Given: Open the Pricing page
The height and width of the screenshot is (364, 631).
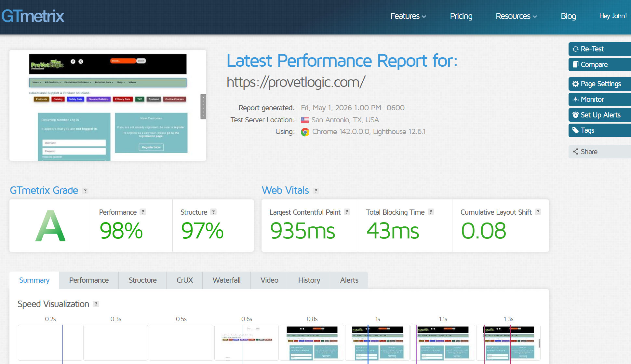Looking at the screenshot, I should pos(461,16).
